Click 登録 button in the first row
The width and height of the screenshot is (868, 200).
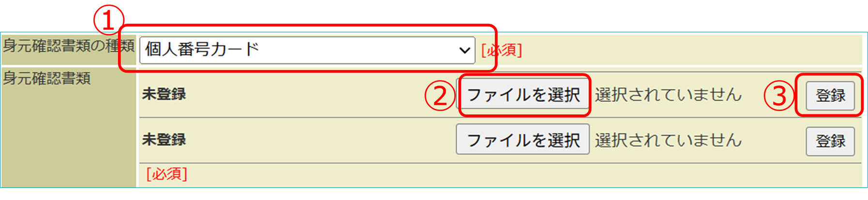coord(830,96)
